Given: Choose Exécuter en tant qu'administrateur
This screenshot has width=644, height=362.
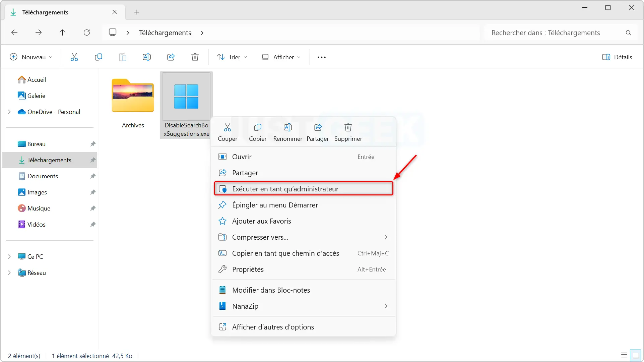Looking at the screenshot, I should click(303, 189).
